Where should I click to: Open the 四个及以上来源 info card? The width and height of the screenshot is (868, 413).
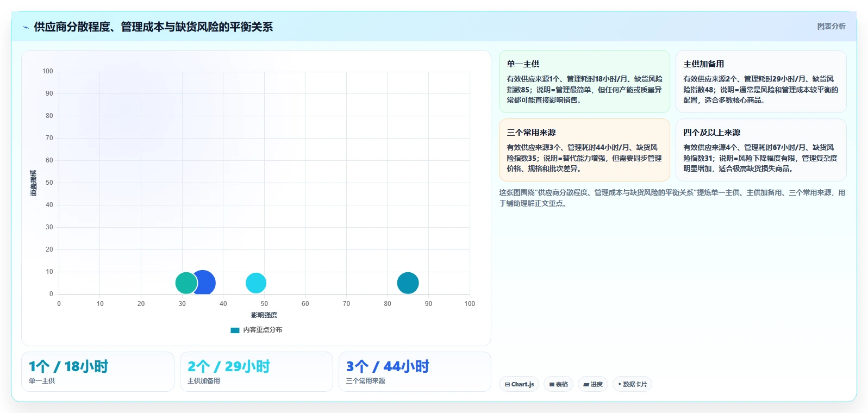tap(761, 150)
